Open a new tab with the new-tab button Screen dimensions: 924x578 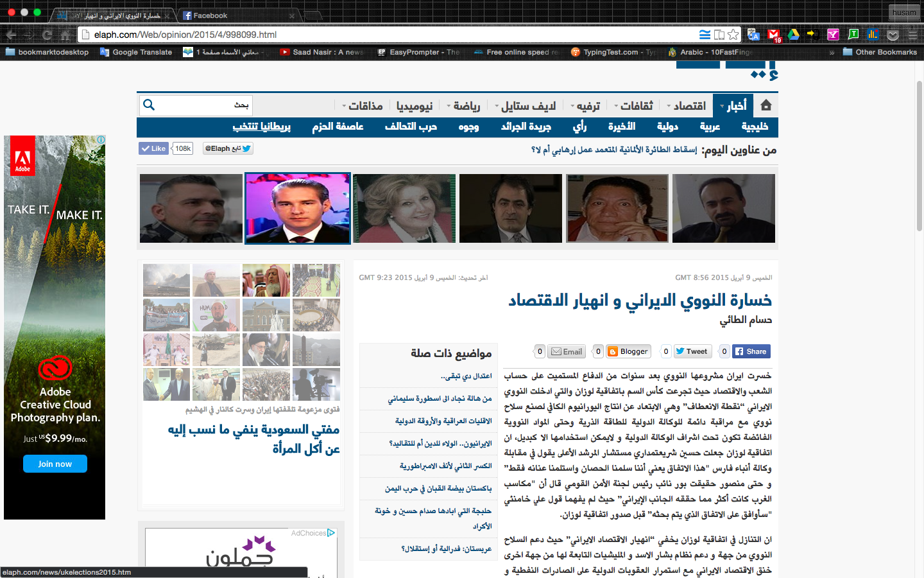312,15
